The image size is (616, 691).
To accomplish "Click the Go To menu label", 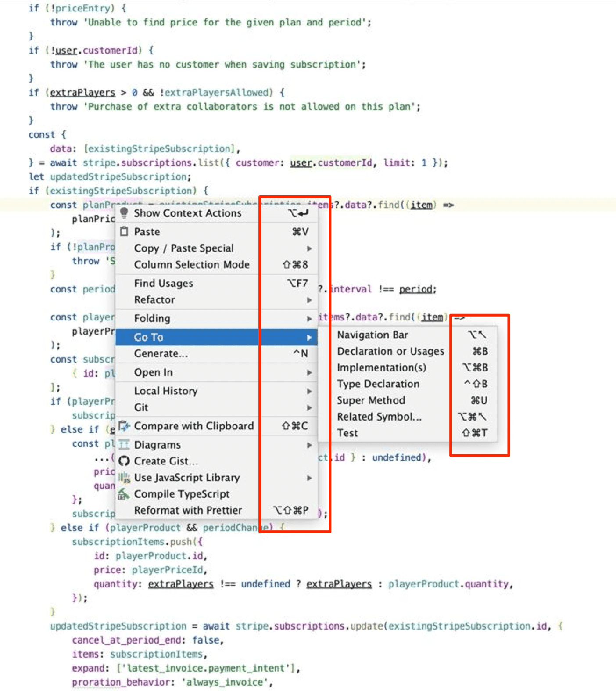I will click(149, 337).
